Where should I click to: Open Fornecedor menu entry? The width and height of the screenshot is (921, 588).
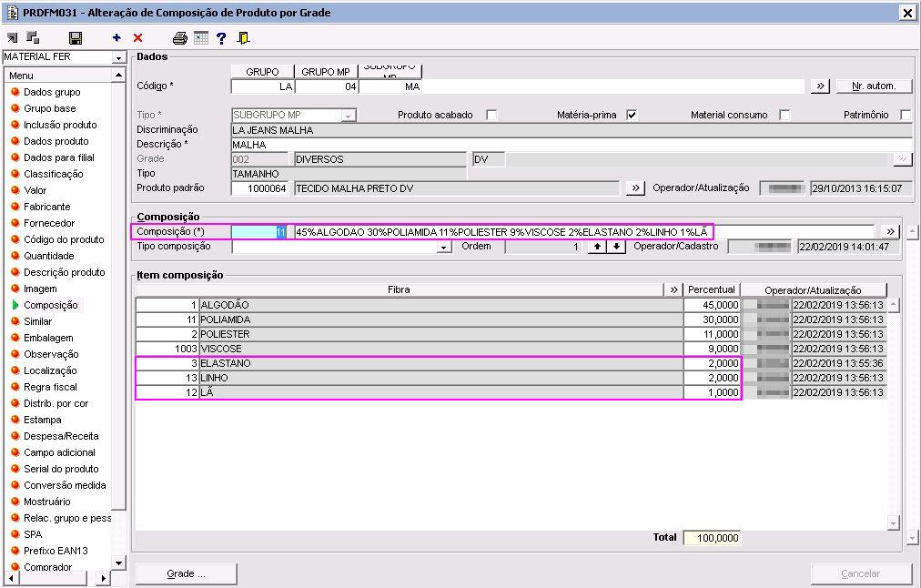coord(49,223)
